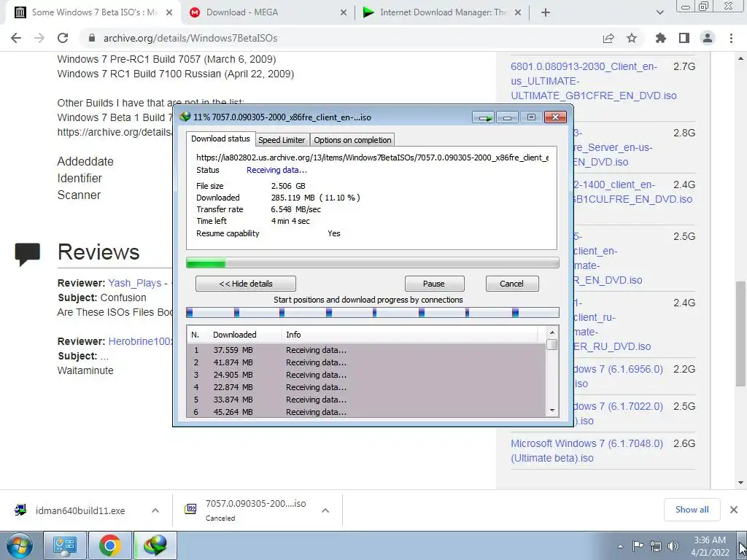Image resolution: width=747 pixels, height=560 pixels.
Task: Open the Speed Limiter tab in IDM
Action: pyautogui.click(x=282, y=140)
